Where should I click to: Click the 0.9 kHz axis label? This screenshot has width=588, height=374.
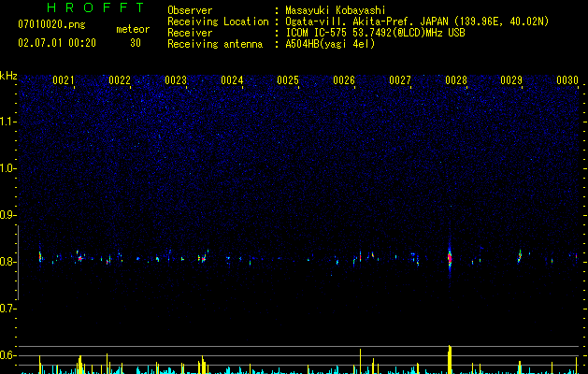pos(8,215)
